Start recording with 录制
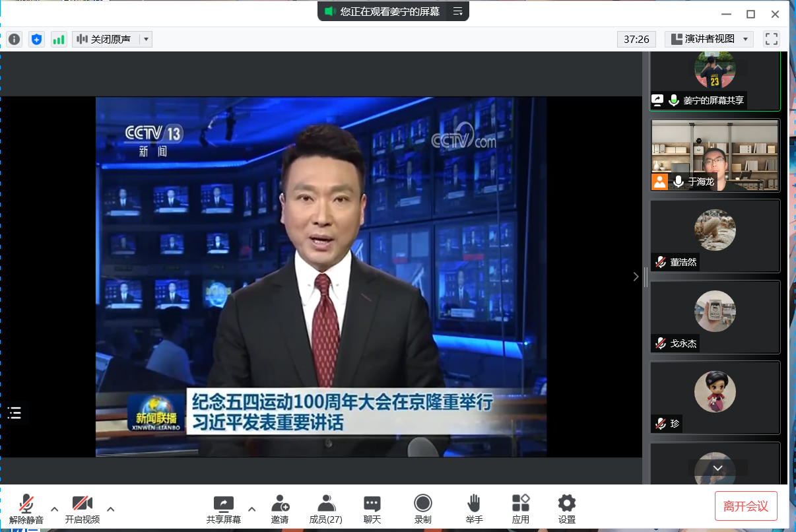 pos(423,509)
